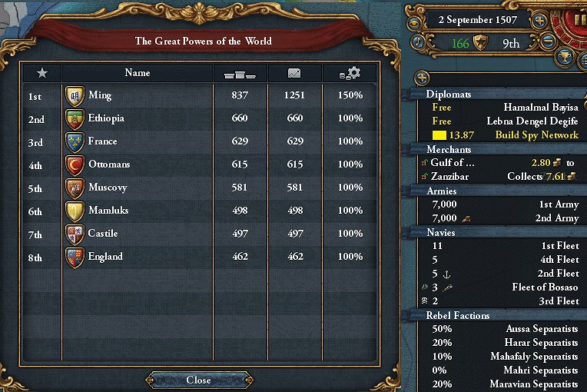The image size is (587, 392).
Task: Click the star score shield icon
Action: point(483,43)
